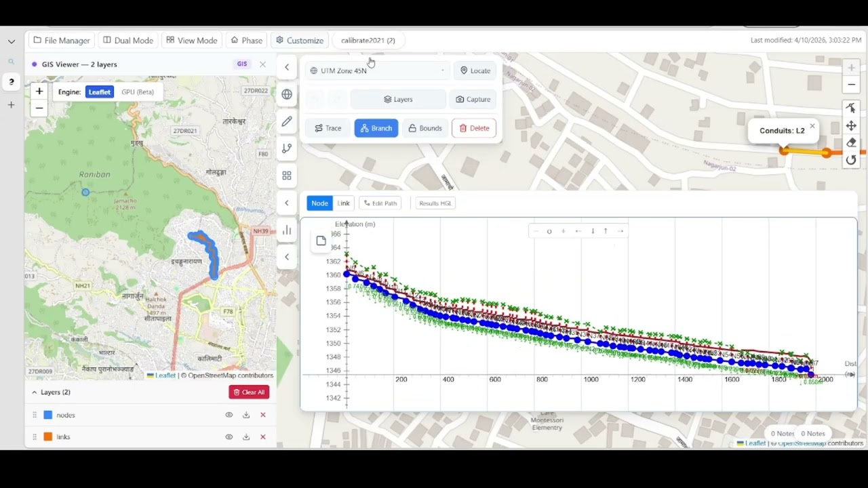This screenshot has height=488, width=868.
Task: Pan chart down with down arrow
Action: [592, 231]
